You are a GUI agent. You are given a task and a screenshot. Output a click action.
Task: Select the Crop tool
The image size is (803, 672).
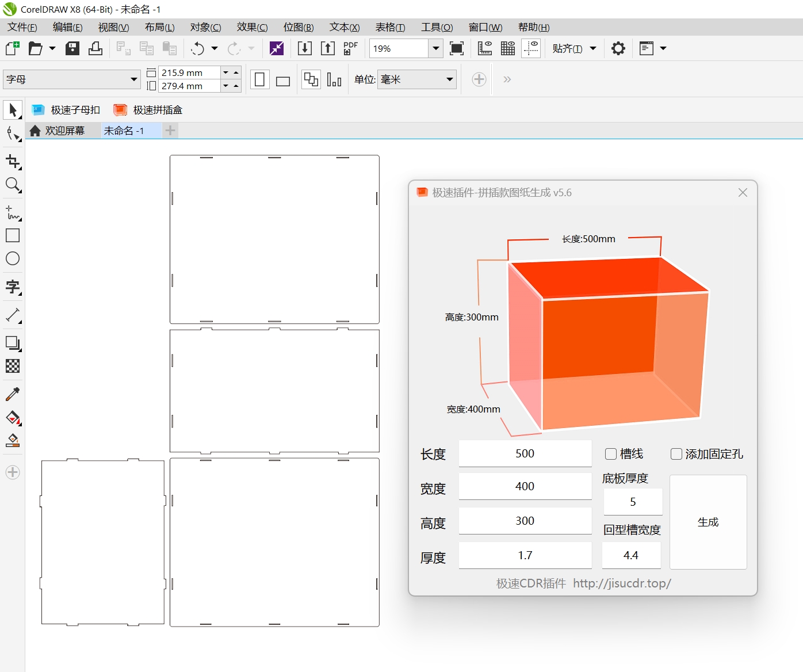pos(13,162)
